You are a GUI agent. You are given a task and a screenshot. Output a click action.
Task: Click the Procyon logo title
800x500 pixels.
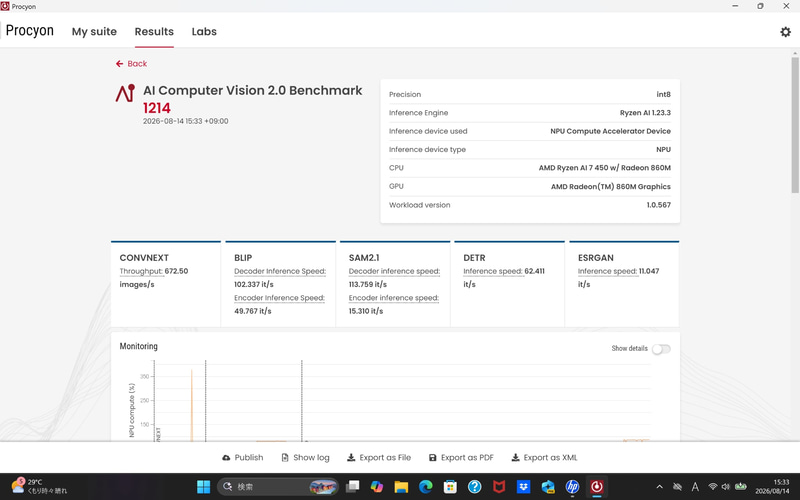(x=30, y=31)
